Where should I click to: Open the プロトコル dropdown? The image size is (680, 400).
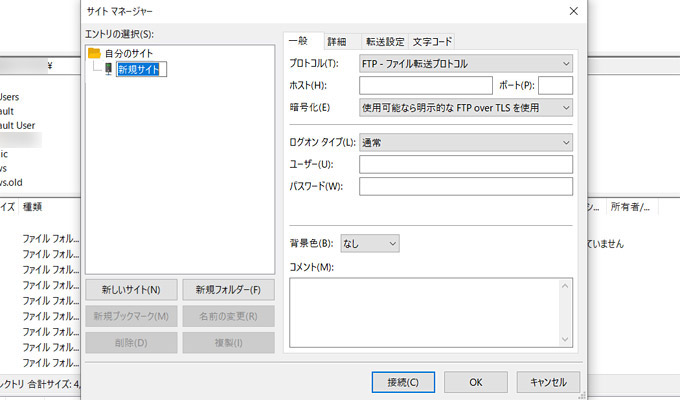466,64
